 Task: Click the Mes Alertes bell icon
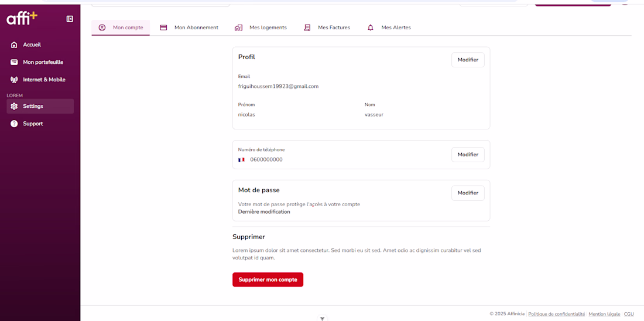[x=371, y=28]
